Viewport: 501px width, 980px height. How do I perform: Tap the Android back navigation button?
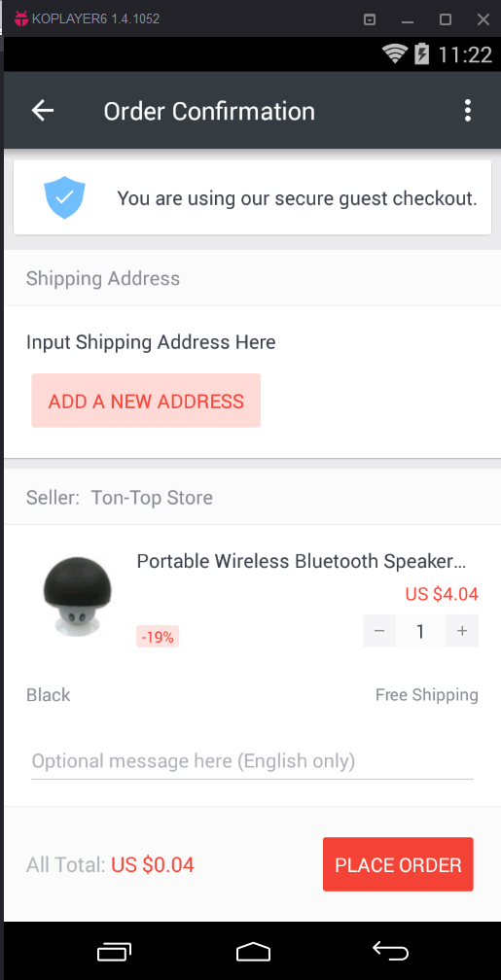coord(391,951)
